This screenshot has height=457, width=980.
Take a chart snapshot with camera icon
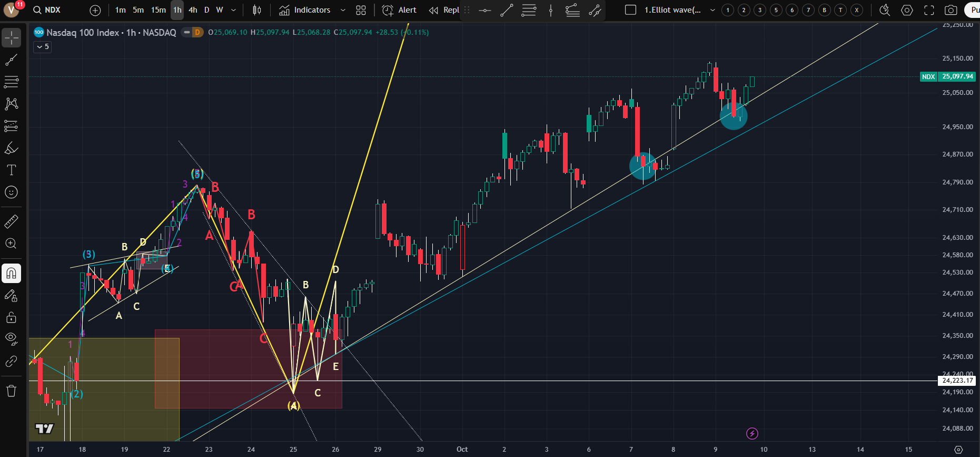click(x=951, y=10)
